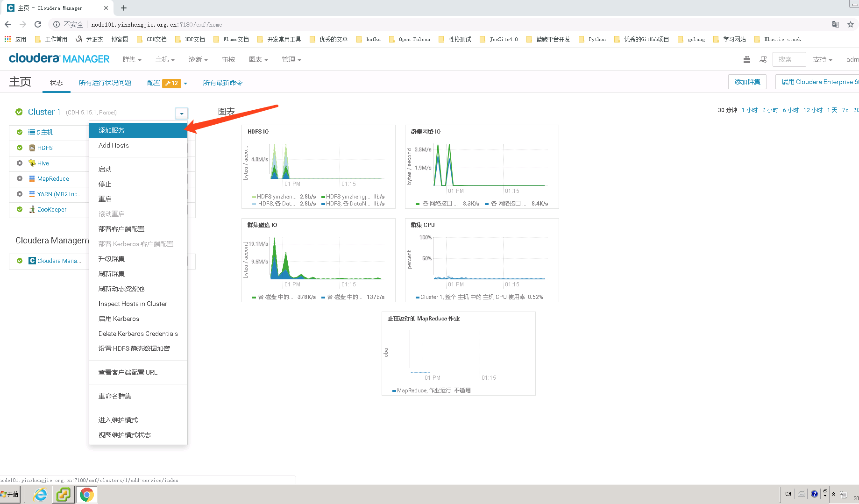Open the Cloudera Management Service icon
The height and width of the screenshot is (504, 859).
tap(32, 261)
